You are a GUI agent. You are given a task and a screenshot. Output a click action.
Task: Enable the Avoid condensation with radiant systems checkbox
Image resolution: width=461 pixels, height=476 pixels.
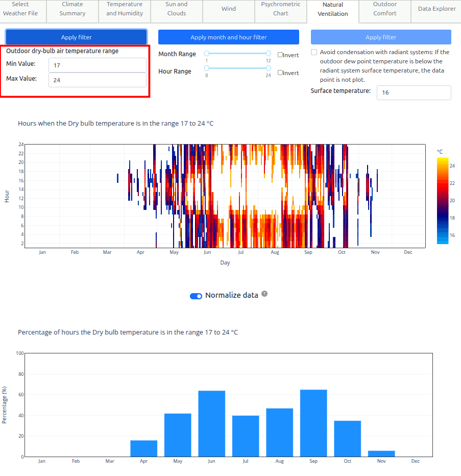point(314,52)
